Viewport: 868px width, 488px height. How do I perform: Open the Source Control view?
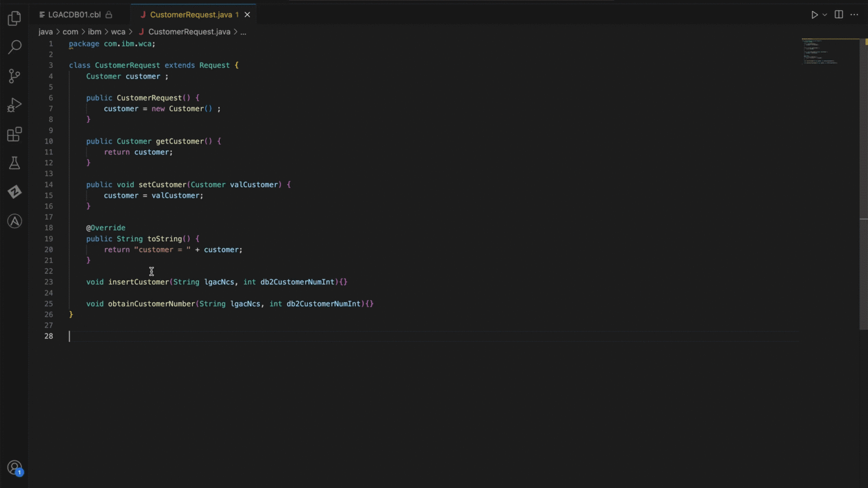tap(14, 76)
